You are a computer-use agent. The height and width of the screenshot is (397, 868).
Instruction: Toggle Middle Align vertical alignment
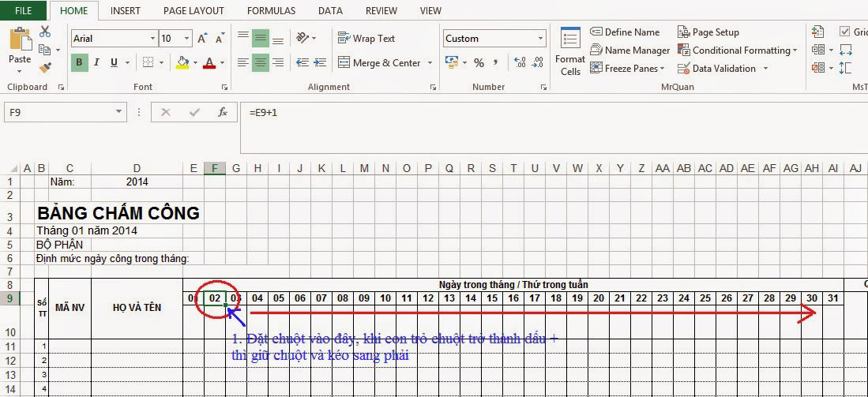(x=260, y=38)
